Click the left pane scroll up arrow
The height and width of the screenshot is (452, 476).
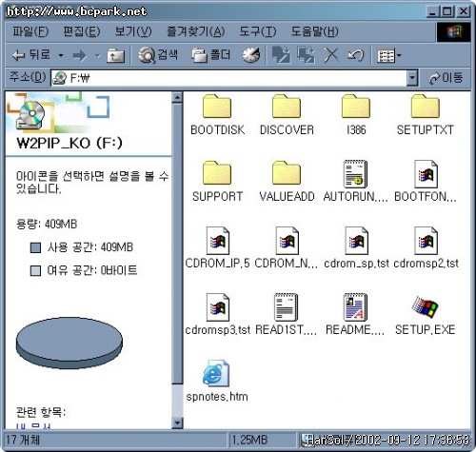tap(177, 97)
